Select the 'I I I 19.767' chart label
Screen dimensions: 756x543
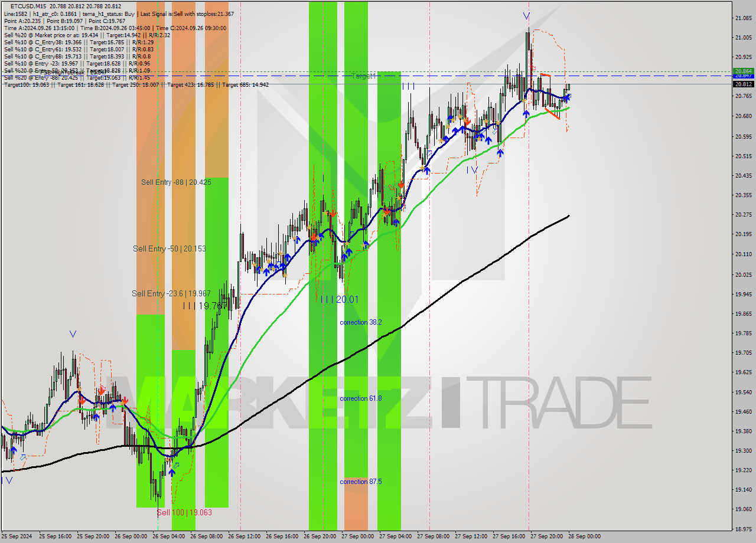click(205, 306)
